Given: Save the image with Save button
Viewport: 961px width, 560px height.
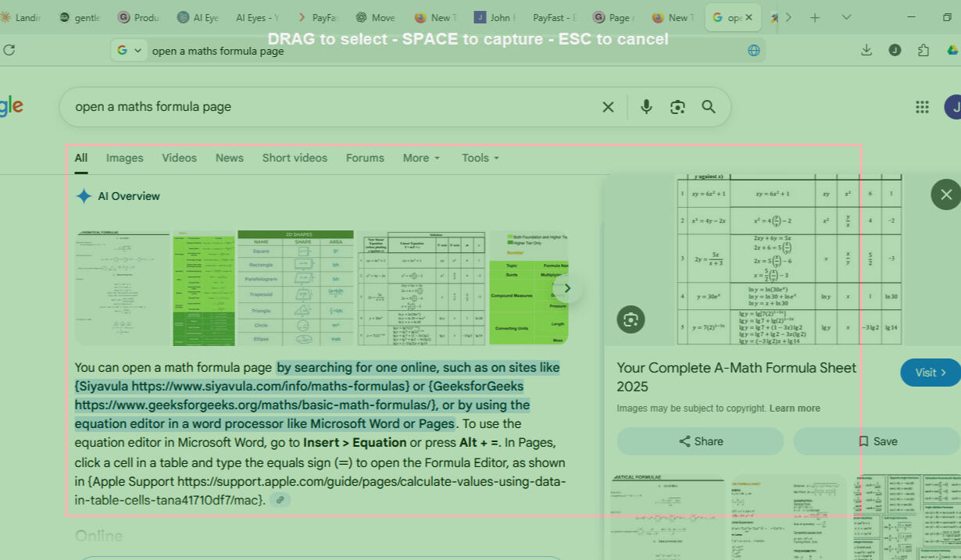Looking at the screenshot, I should [x=877, y=441].
